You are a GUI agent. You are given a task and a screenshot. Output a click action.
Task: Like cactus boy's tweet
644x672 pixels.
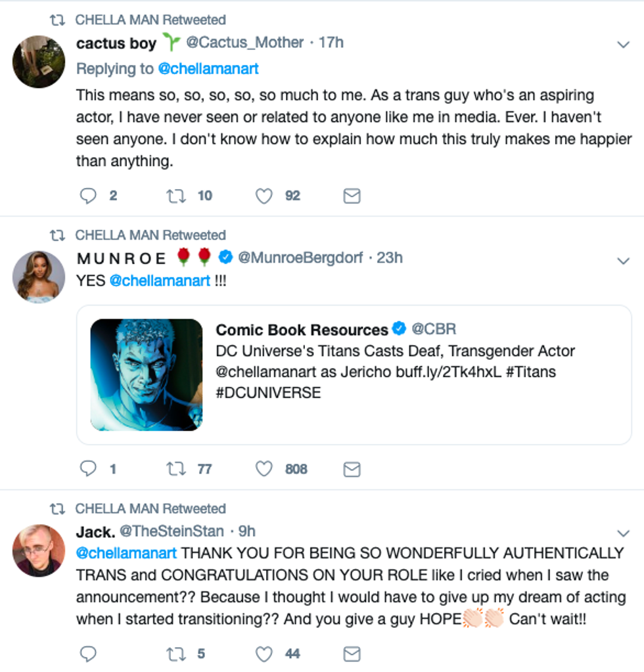tap(264, 196)
